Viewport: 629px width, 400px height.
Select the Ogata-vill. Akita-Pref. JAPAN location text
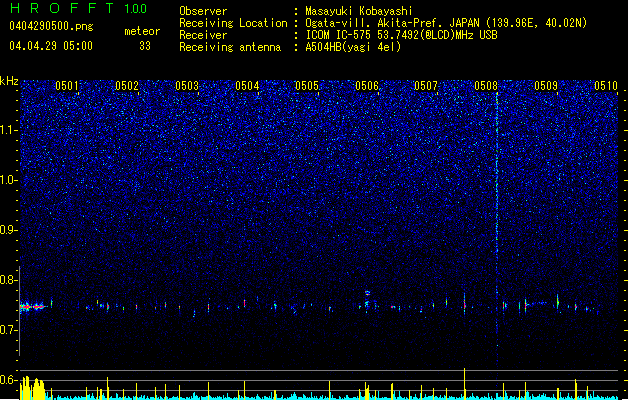click(446, 23)
